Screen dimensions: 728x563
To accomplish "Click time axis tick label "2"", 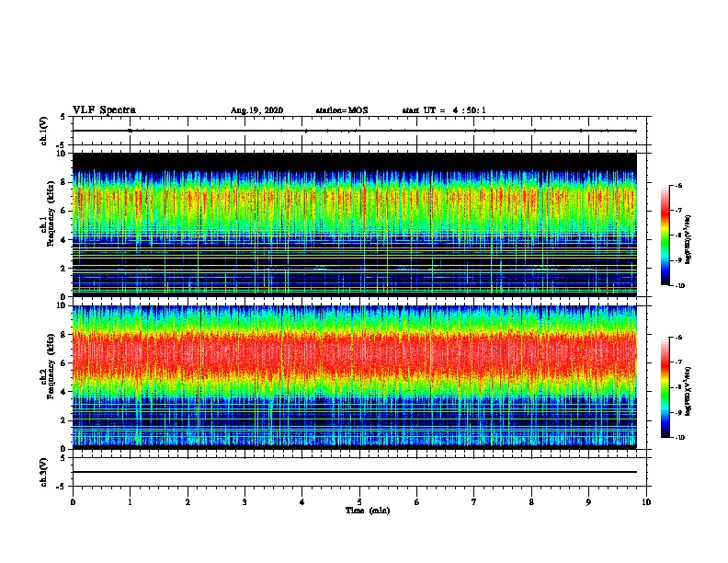I will (188, 502).
